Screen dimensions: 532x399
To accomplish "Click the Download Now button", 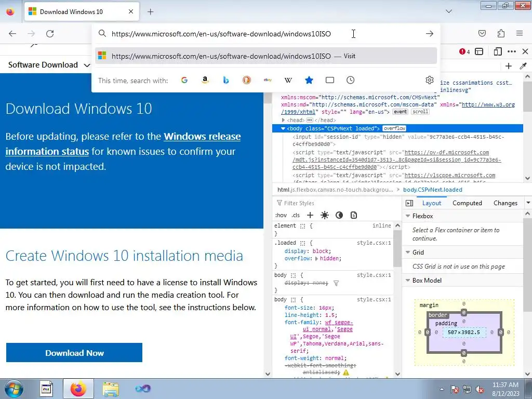I will tap(74, 353).
